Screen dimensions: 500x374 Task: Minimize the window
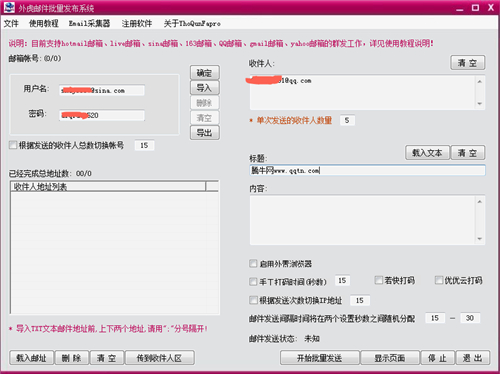[x=460, y=8]
